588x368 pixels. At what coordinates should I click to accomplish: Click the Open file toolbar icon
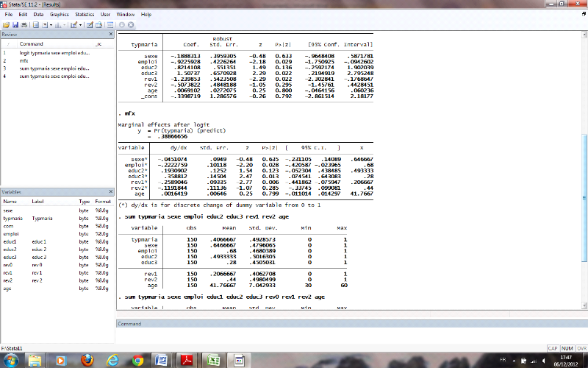click(5, 24)
